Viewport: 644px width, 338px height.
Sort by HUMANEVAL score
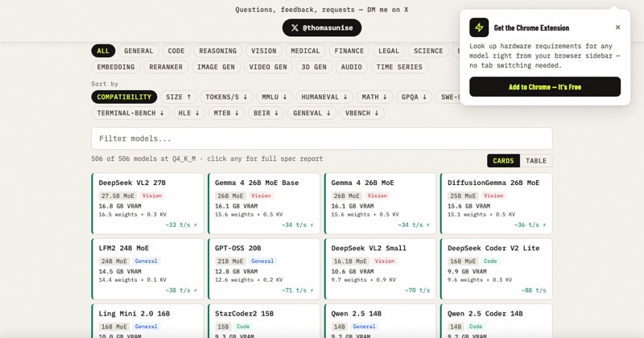coord(324,97)
